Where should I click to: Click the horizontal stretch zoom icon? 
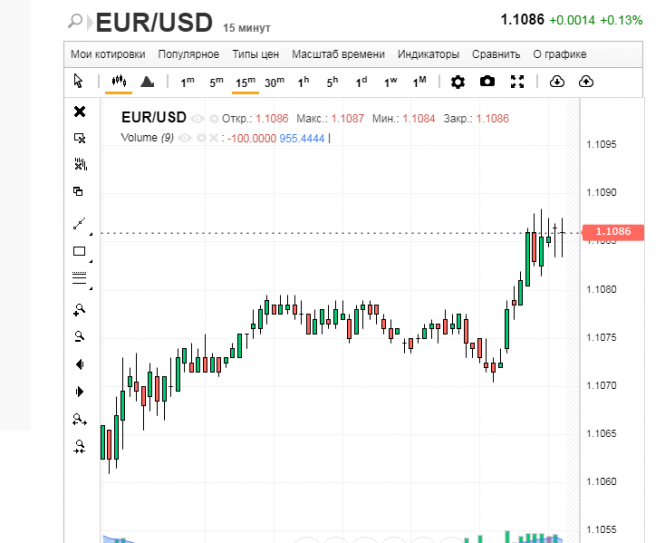(x=79, y=419)
